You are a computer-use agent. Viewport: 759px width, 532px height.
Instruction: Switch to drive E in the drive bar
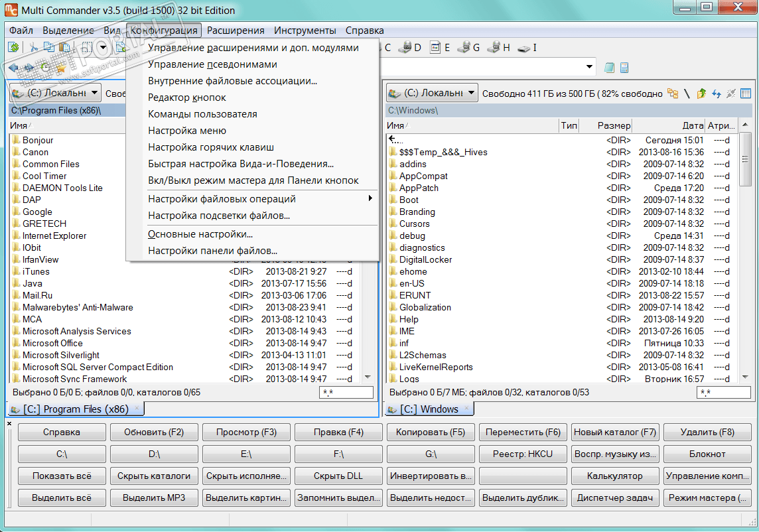(x=441, y=48)
